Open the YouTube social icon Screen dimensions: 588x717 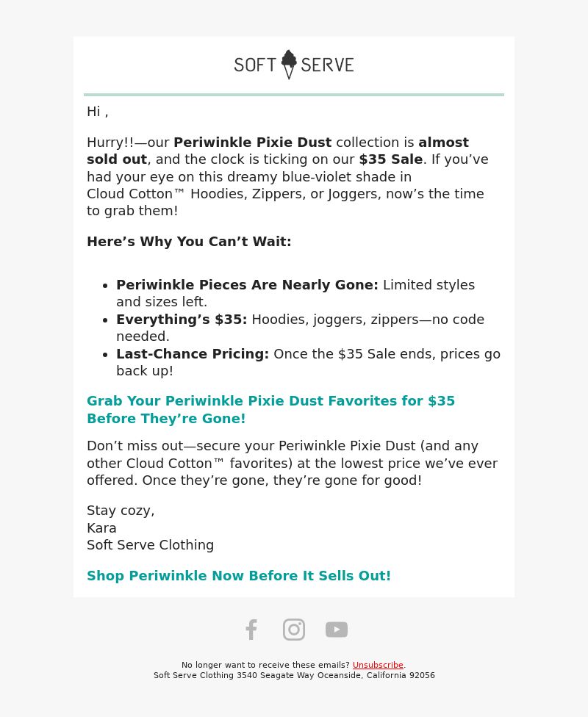[x=337, y=630]
